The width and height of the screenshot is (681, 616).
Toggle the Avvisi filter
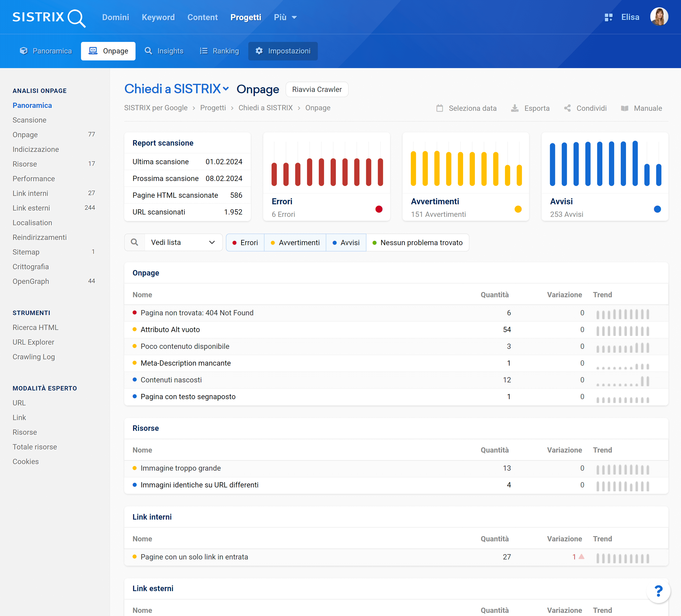click(346, 243)
